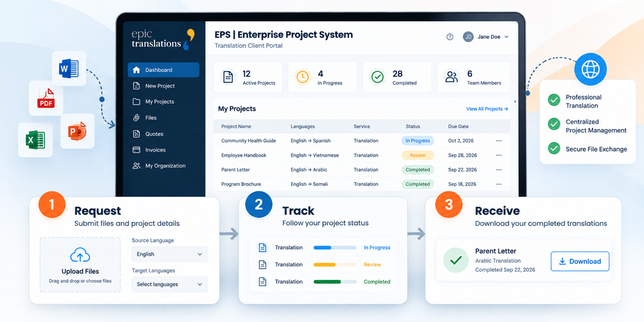Screen dimensions: 644x322
Task: Open the Source Language English dropdown
Action: pos(170,254)
